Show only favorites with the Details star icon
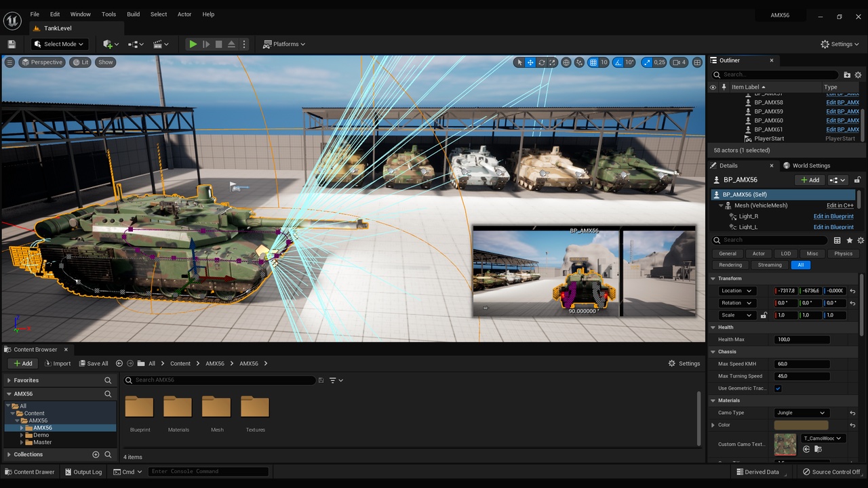This screenshot has width=868, height=488. [849, 240]
